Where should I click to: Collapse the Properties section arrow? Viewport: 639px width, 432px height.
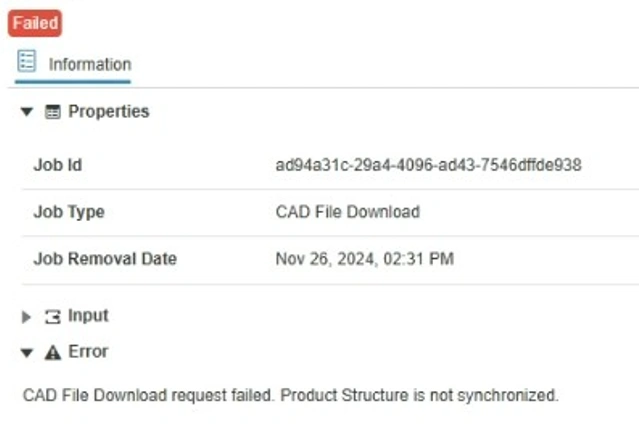tap(27, 112)
